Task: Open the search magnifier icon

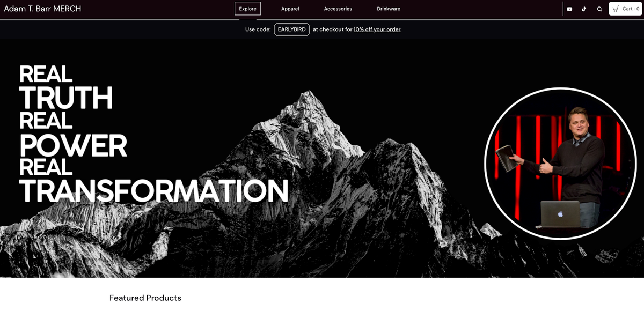Action: [x=599, y=9]
